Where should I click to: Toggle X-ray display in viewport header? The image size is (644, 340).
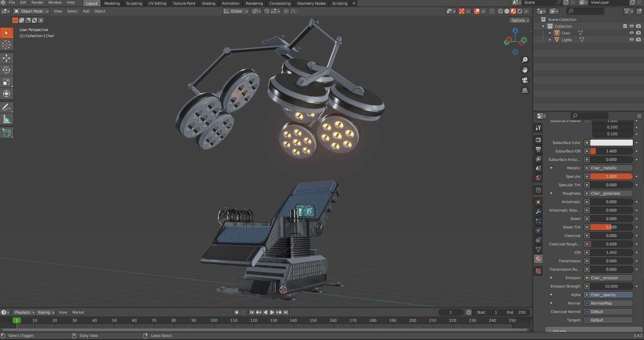[x=492, y=11]
